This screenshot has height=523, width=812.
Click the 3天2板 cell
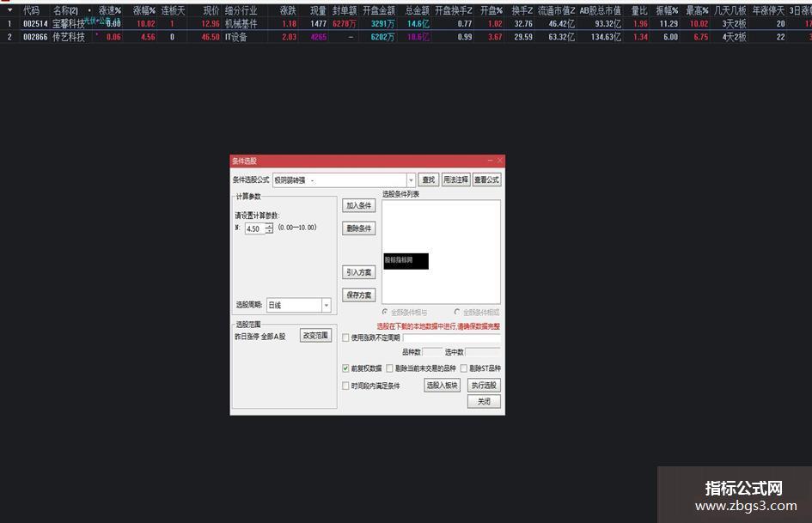(735, 23)
